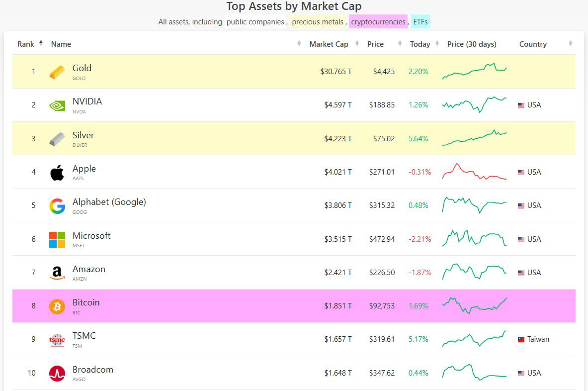This screenshot has height=391, width=588.
Task: Click the Gold bar icon
Action: [57, 72]
